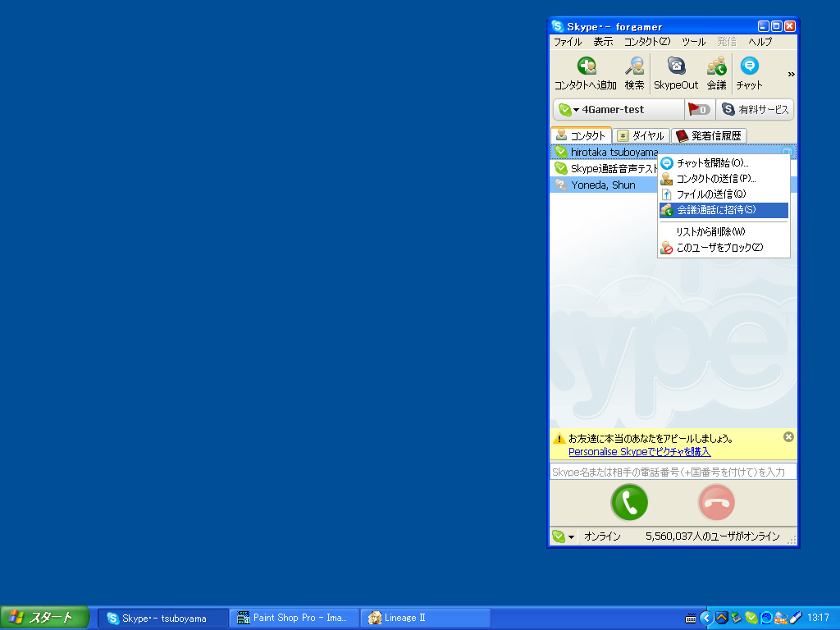The width and height of the screenshot is (840, 630).
Task: Click the blue and white capsule tray icon
Action: coord(796,619)
